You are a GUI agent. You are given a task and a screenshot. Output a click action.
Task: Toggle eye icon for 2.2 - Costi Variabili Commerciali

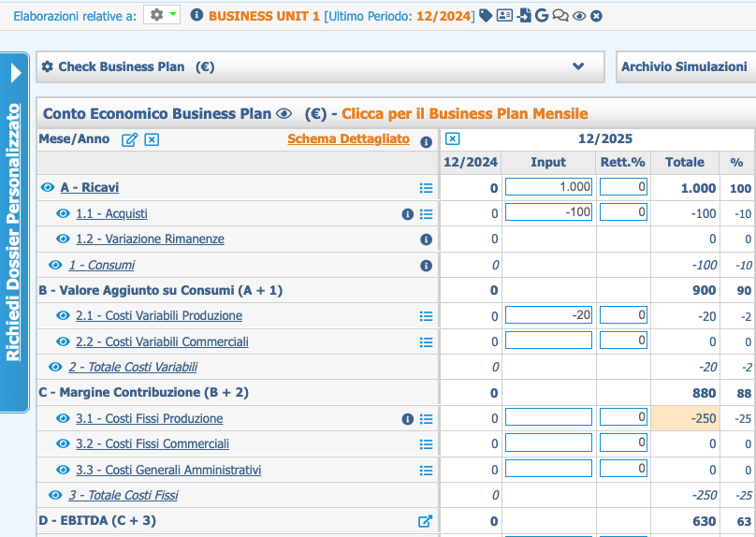pyautogui.click(x=63, y=341)
